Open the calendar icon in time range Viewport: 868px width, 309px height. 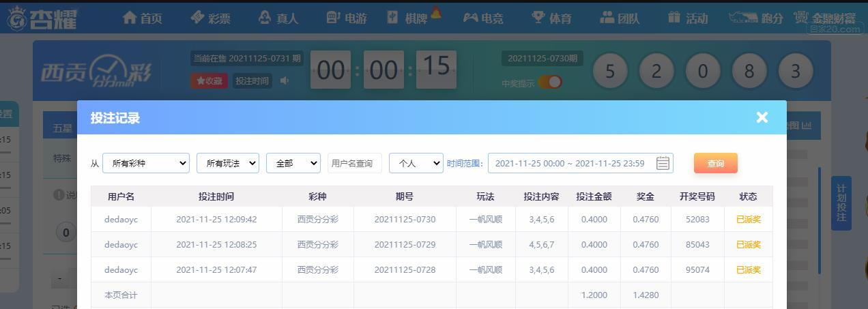pyautogui.click(x=663, y=163)
